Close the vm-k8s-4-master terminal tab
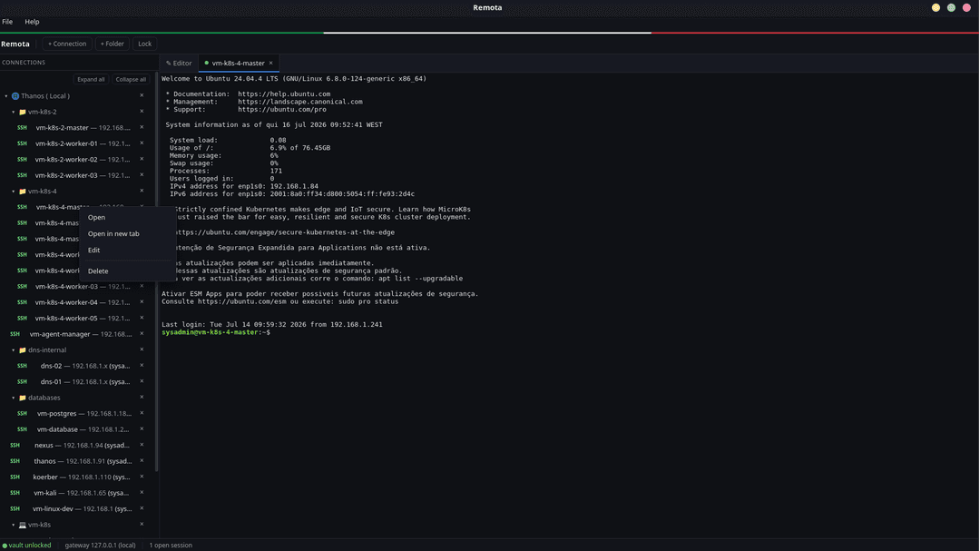The width and height of the screenshot is (980, 551). [x=271, y=63]
